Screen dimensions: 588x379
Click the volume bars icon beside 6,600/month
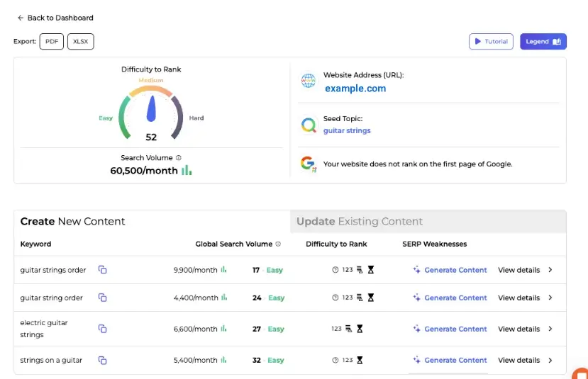(x=224, y=328)
